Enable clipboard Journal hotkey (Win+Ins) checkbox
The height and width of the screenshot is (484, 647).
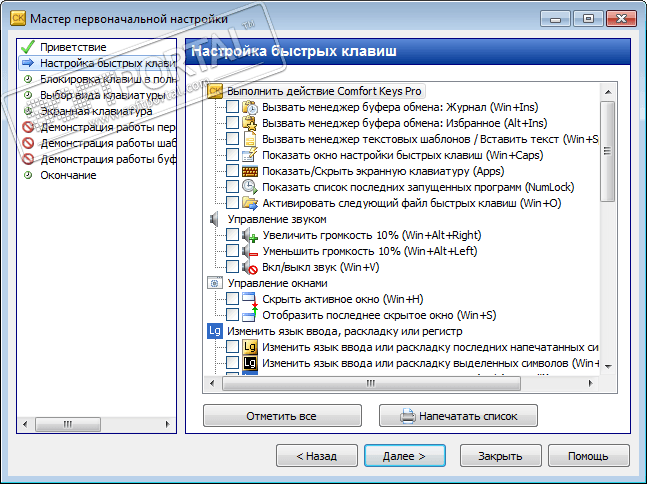point(232,107)
